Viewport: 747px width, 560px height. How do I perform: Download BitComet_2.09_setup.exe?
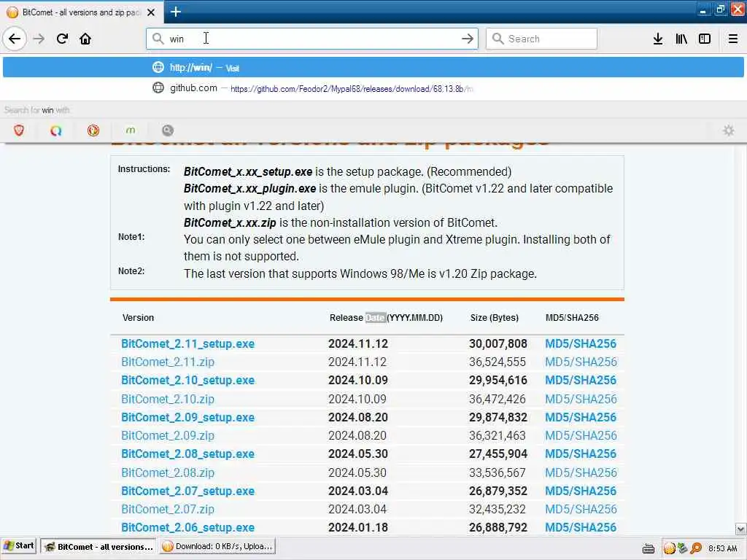[x=187, y=417]
